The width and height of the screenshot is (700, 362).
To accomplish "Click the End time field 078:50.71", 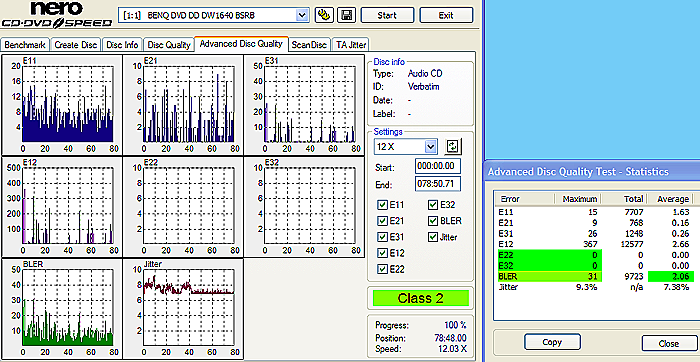I will pyautogui.click(x=438, y=183).
